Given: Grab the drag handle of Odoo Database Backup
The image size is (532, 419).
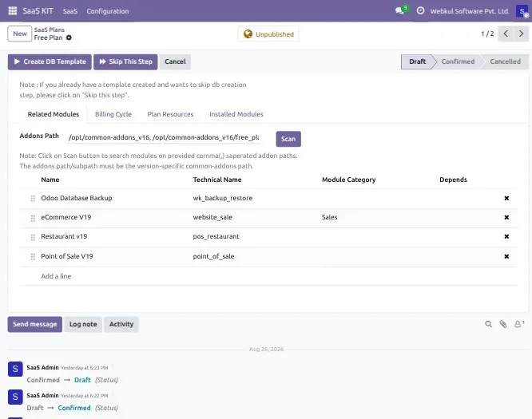Looking at the screenshot, I should pos(33,198).
